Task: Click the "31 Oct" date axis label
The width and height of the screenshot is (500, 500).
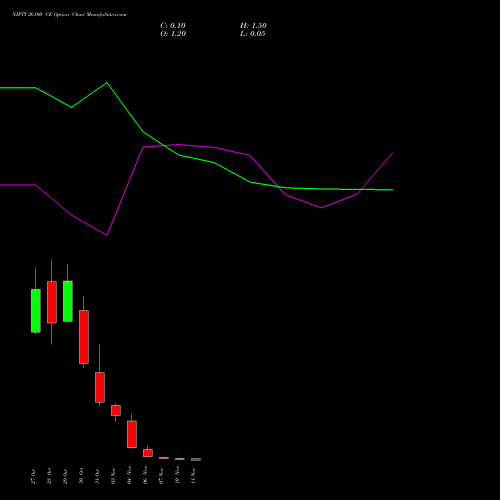Action: coord(97,476)
